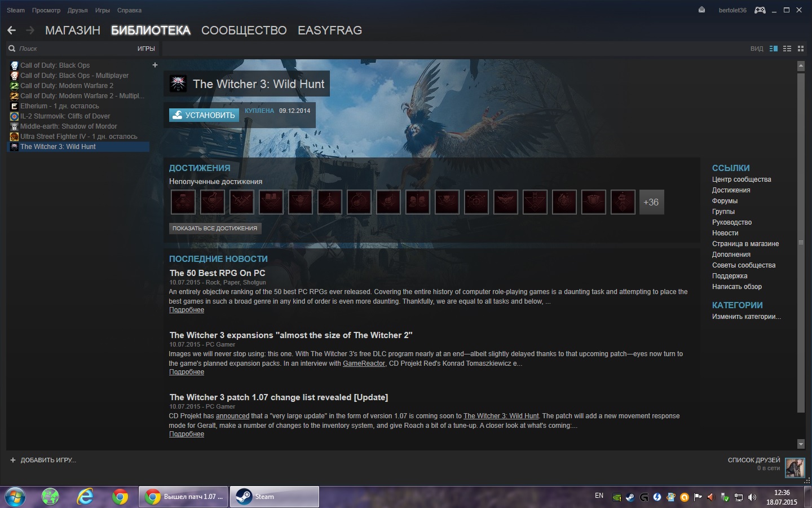Viewport: 812px width, 508px height.
Task: Click the plus icon beside the games list
Action: 155,65
